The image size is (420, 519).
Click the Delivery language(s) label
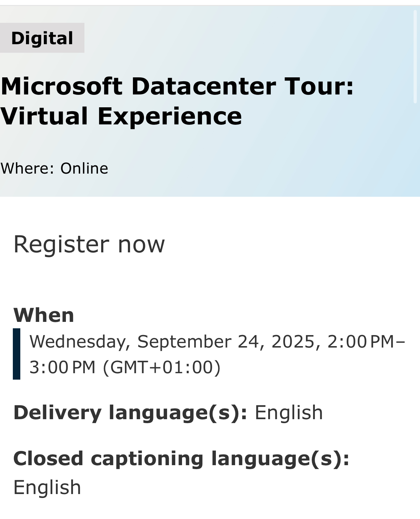click(130, 413)
